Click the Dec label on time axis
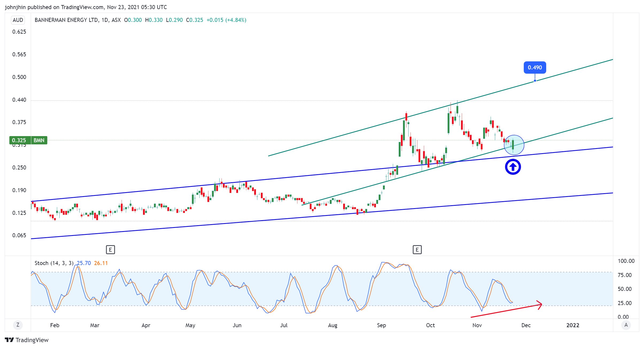This screenshot has width=644, height=348. pos(526,325)
